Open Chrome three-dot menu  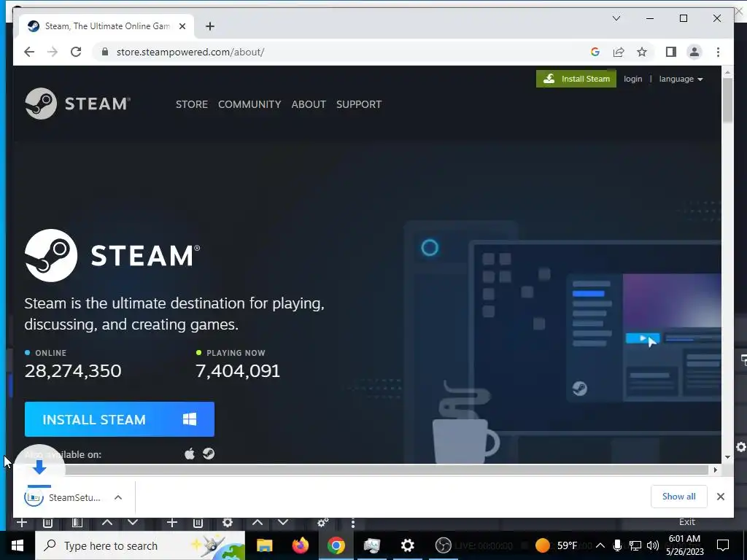[718, 52]
